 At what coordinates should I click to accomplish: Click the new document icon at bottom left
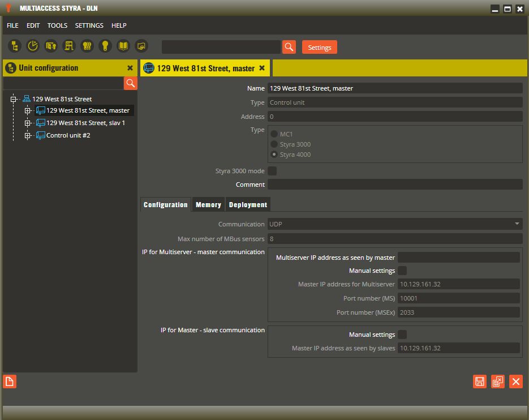[x=10, y=382]
